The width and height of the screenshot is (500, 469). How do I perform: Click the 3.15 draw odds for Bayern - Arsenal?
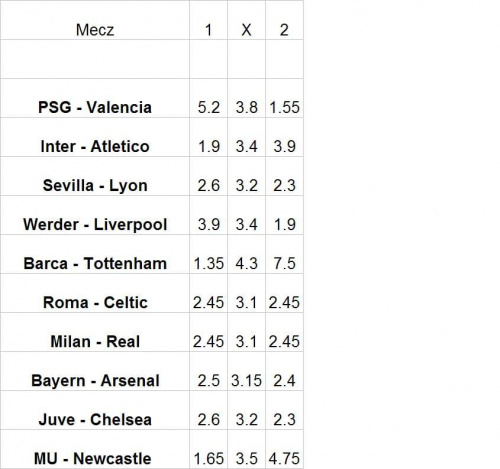[x=246, y=371]
